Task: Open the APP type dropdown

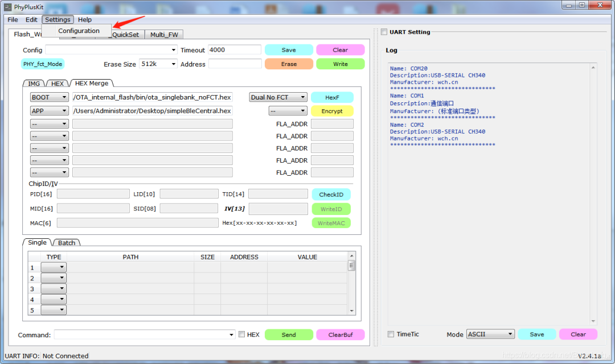Action: tap(49, 111)
